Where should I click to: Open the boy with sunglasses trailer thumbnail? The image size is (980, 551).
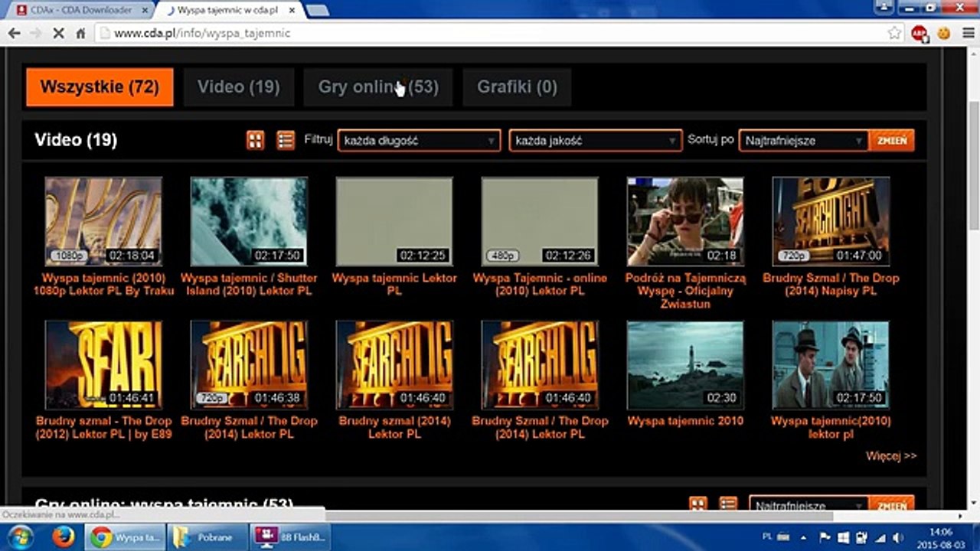pos(685,222)
